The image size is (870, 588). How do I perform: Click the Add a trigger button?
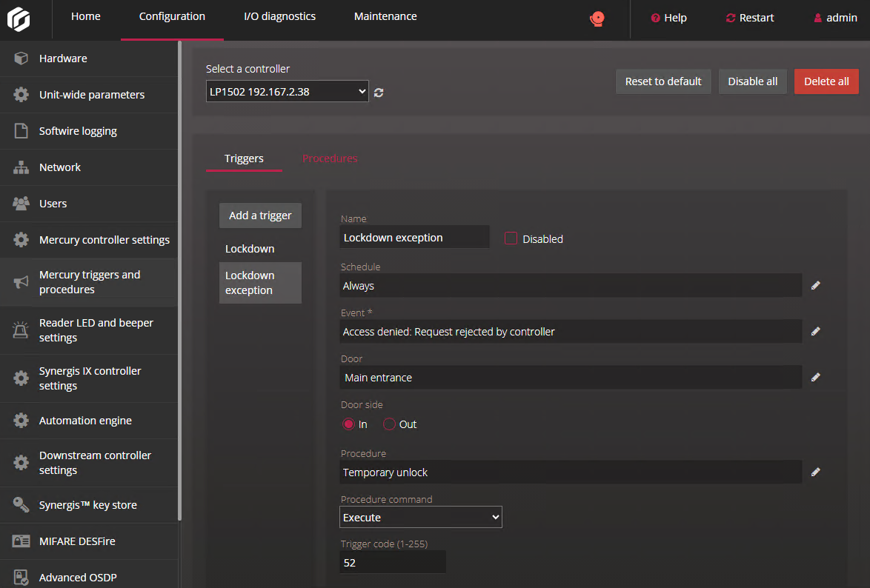260,216
